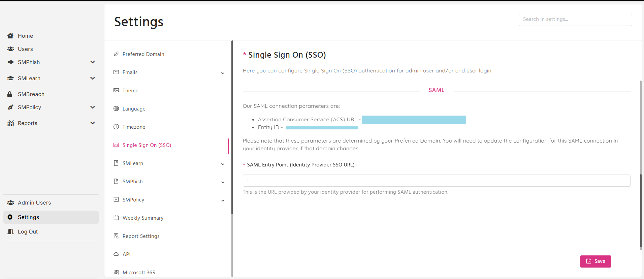Click the SMPhish fish icon
The image size is (644, 279).
point(10,62)
